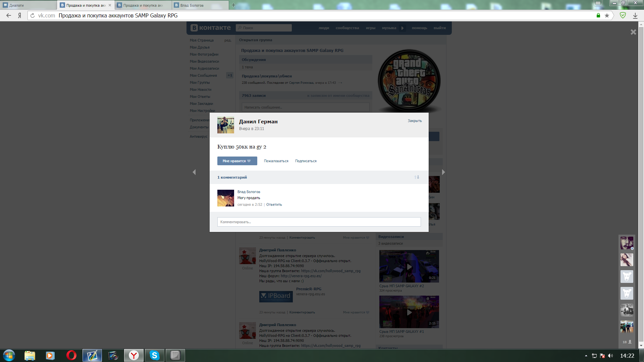Switch to the Диалоги tab

[x=29, y=5]
